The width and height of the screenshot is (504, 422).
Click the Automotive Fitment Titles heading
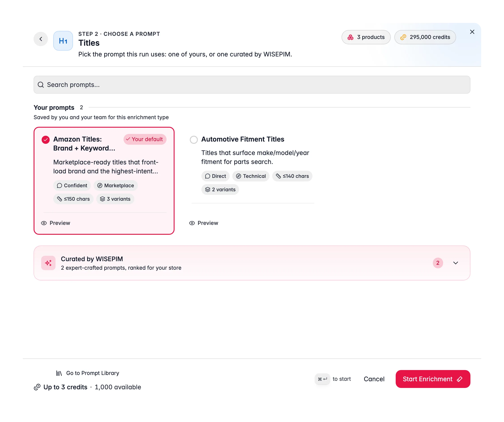(x=243, y=139)
